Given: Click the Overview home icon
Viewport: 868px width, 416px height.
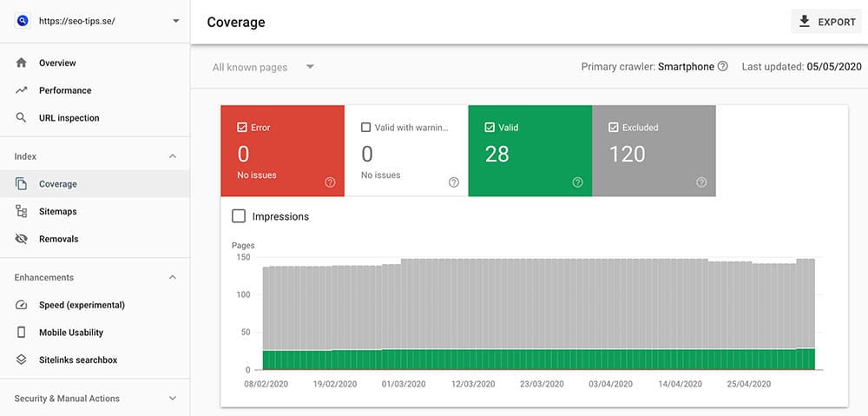Looking at the screenshot, I should pos(21,63).
